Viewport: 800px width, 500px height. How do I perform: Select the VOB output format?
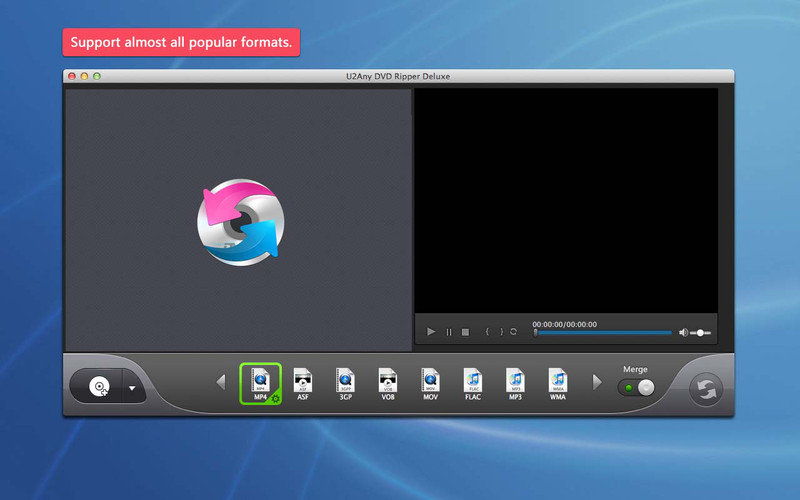388,384
